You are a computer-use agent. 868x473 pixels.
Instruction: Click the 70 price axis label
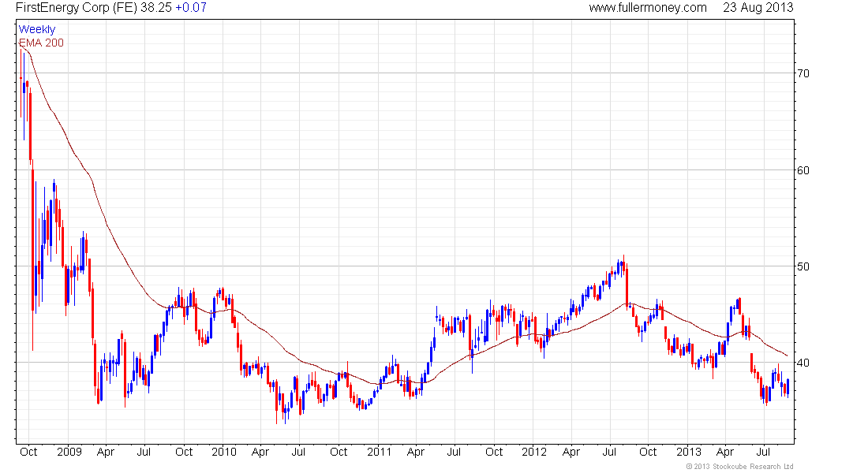pyautogui.click(x=803, y=73)
